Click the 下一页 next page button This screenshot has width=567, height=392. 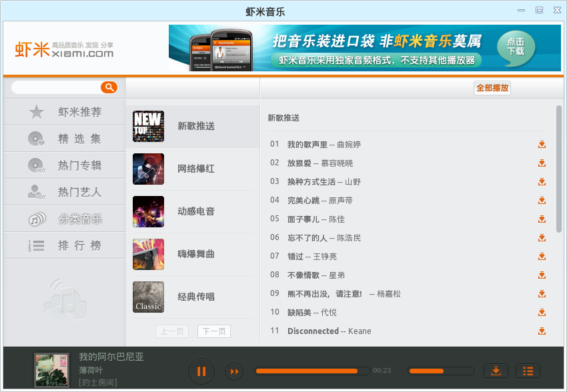214,331
